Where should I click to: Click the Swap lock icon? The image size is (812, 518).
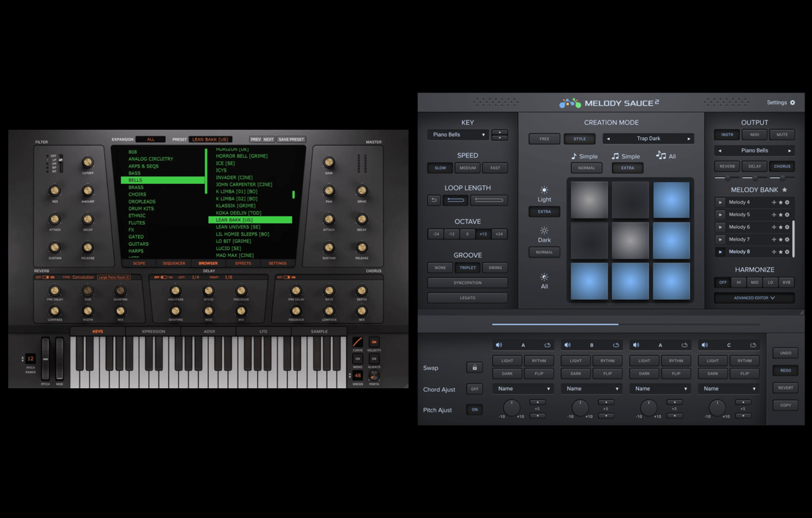tap(474, 368)
